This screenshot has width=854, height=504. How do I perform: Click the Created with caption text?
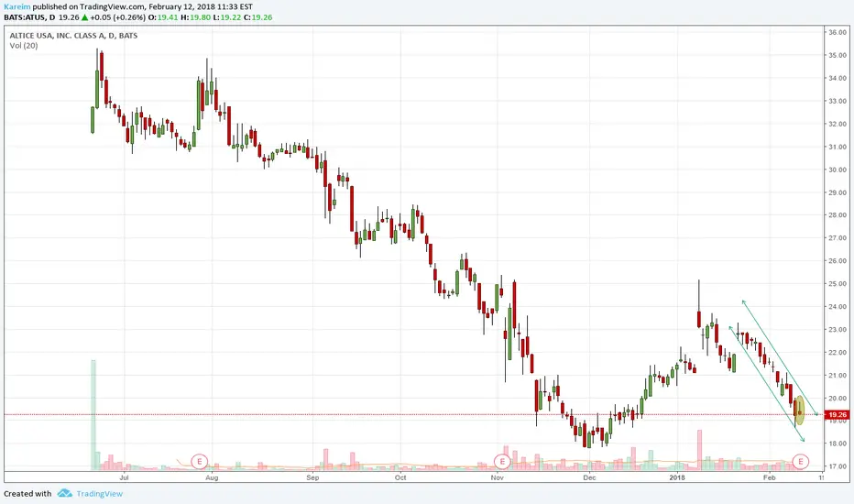click(27, 494)
